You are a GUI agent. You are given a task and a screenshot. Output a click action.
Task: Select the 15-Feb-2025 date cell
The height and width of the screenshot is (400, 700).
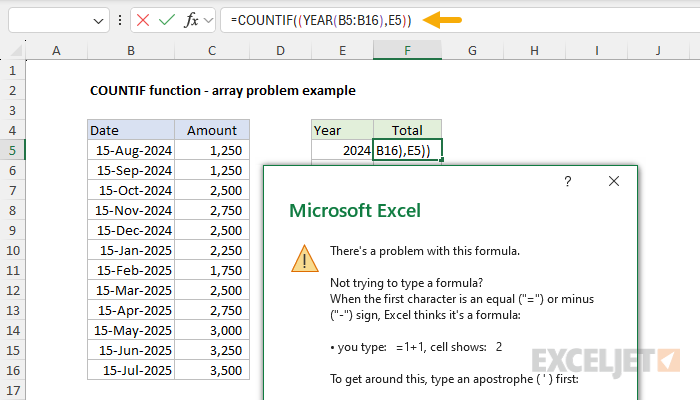pyautogui.click(x=131, y=271)
